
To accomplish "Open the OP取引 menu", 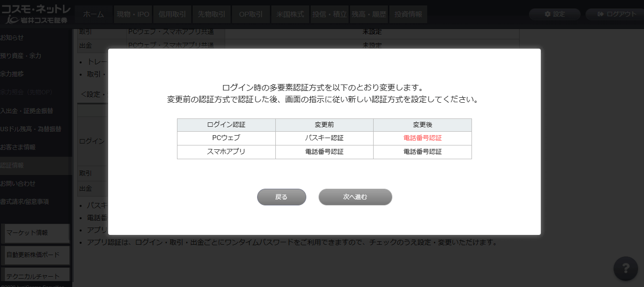I will [251, 14].
